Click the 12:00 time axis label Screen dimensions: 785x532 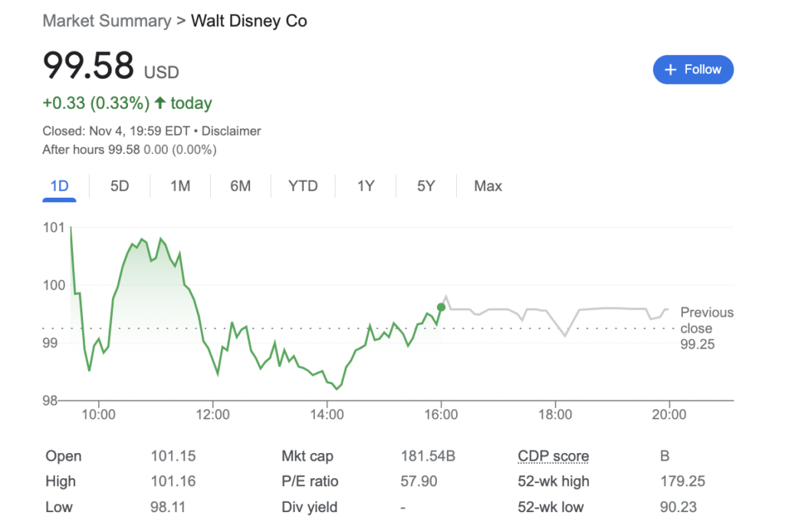pyautogui.click(x=213, y=415)
